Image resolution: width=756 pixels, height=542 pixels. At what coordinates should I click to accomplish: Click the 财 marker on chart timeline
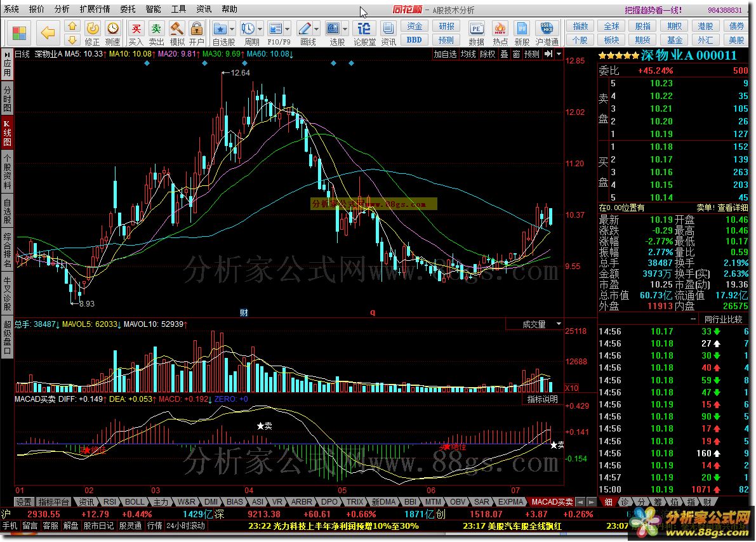pyautogui.click(x=244, y=312)
